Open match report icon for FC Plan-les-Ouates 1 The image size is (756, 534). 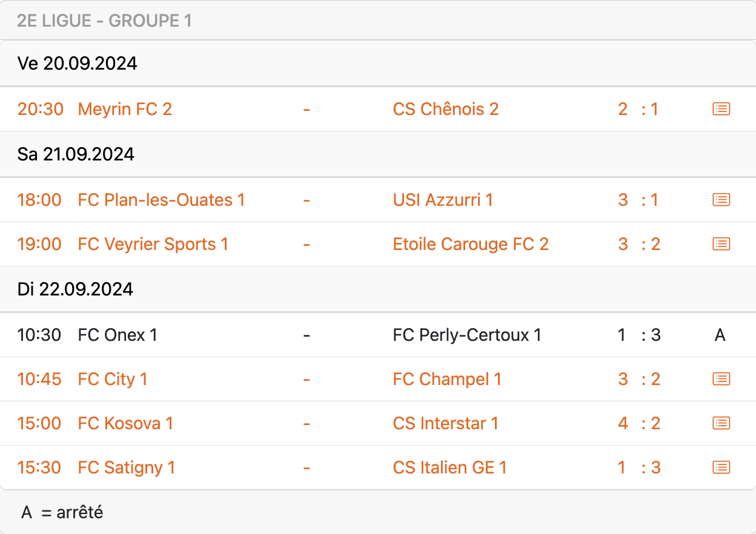721,200
